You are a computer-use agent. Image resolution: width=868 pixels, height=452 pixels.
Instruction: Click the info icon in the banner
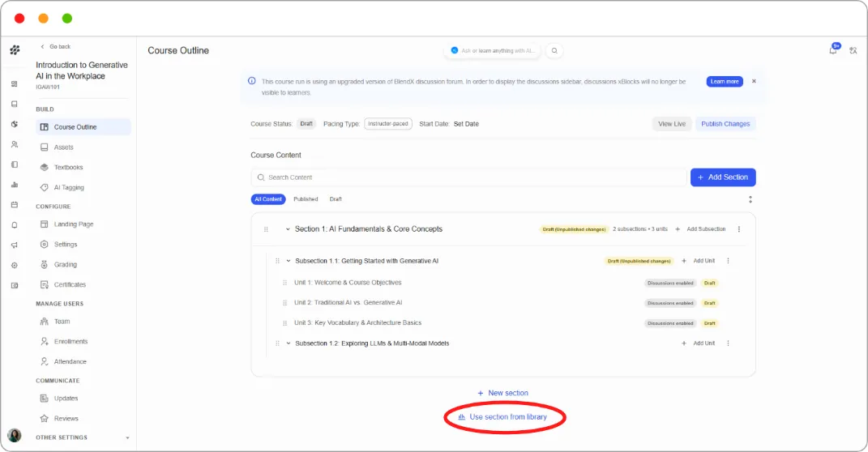(x=252, y=81)
